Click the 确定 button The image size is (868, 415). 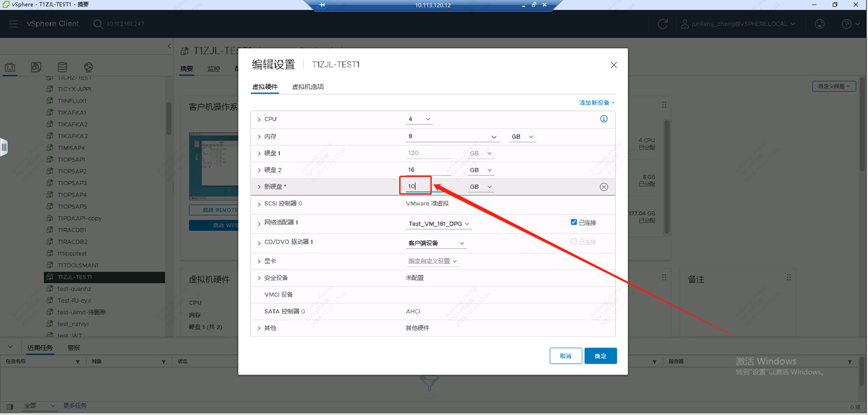pos(600,356)
